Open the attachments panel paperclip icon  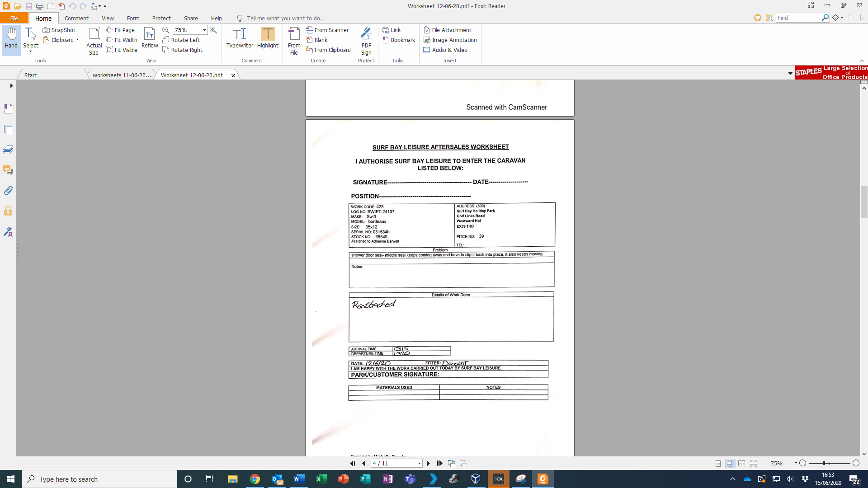[8, 191]
